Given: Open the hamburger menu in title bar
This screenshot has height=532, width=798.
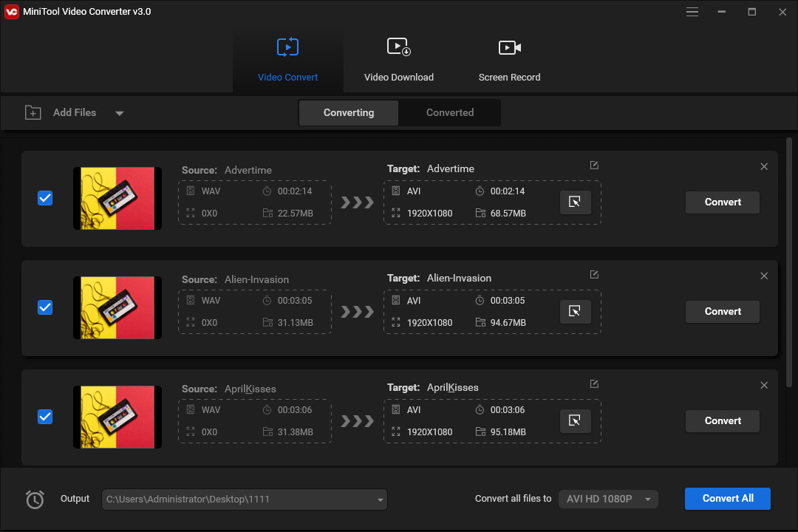Looking at the screenshot, I should pos(692,12).
